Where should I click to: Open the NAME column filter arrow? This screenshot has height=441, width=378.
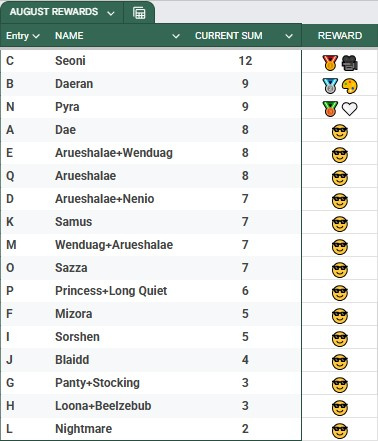tap(176, 36)
